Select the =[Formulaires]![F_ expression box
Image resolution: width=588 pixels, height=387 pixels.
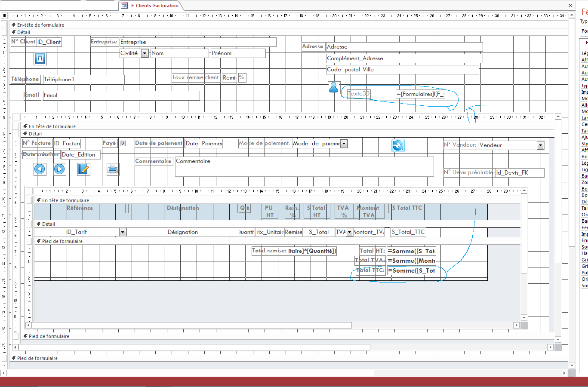click(420, 94)
